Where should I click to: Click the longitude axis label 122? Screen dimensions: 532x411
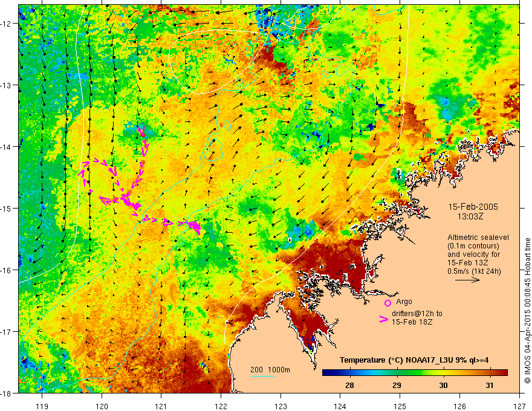coord(221,406)
